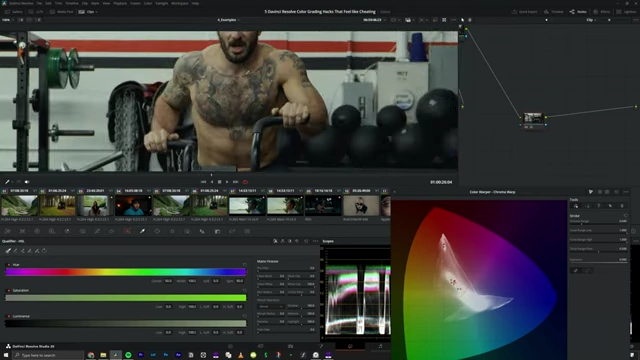Open the Qualifier palette eyedropper icon
This screenshot has width=640, height=360.
[142, 231]
